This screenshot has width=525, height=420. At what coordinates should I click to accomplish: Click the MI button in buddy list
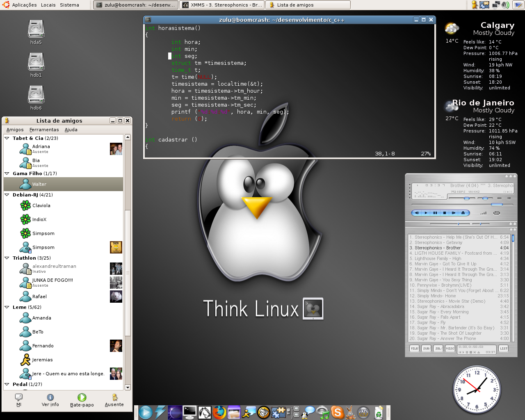tap(19, 400)
